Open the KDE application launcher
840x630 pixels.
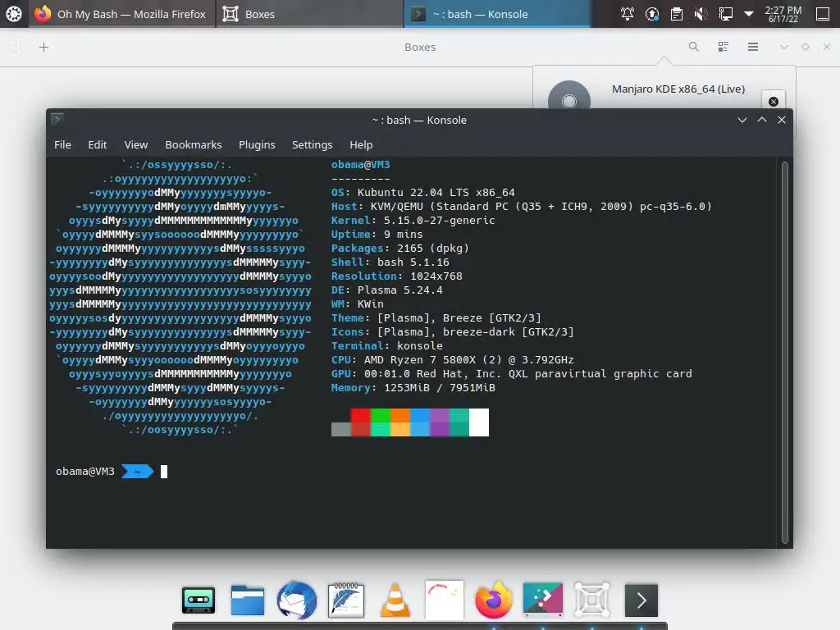tap(14, 14)
